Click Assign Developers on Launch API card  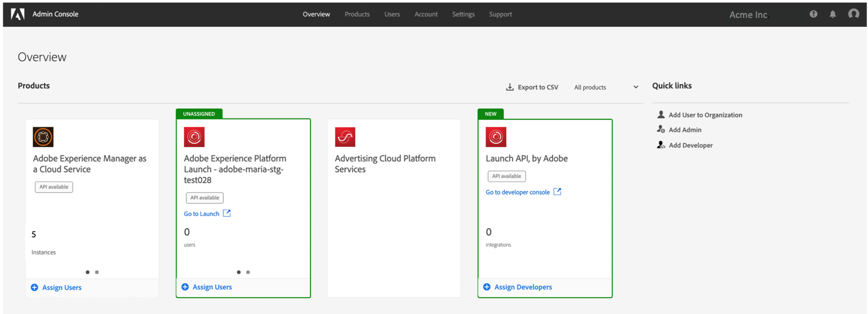pyautogui.click(x=523, y=287)
